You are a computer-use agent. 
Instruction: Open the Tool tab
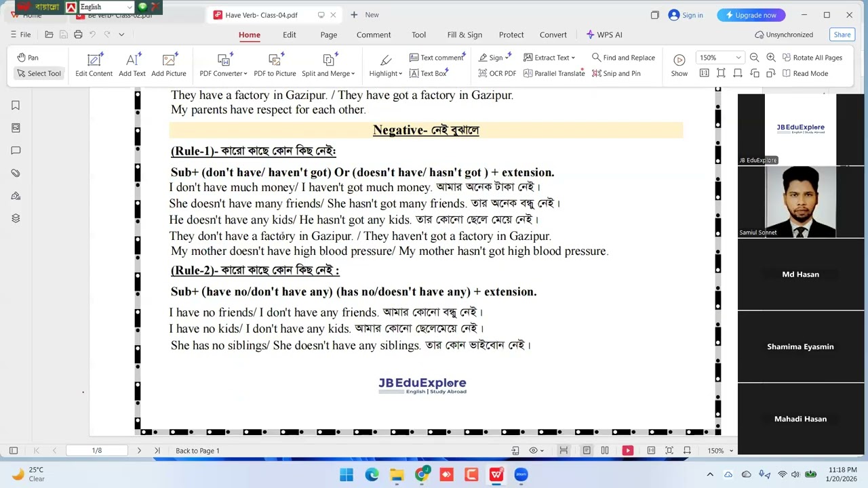pyautogui.click(x=419, y=35)
